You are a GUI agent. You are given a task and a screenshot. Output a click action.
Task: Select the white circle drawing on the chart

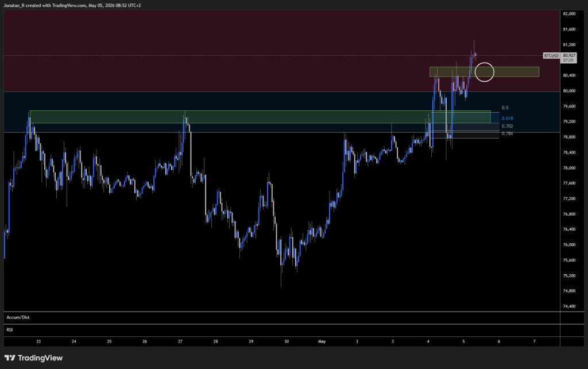tap(484, 72)
